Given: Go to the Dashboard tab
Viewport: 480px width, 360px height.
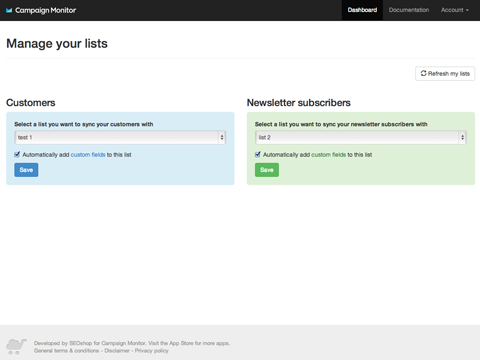Looking at the screenshot, I should coord(362,10).
